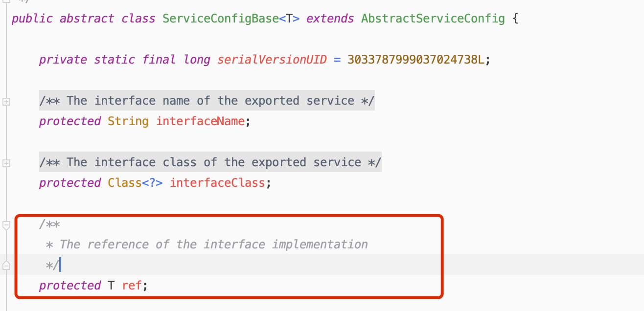Click the Class<?> type declaration
The height and width of the screenshot is (311, 644).
(x=136, y=183)
